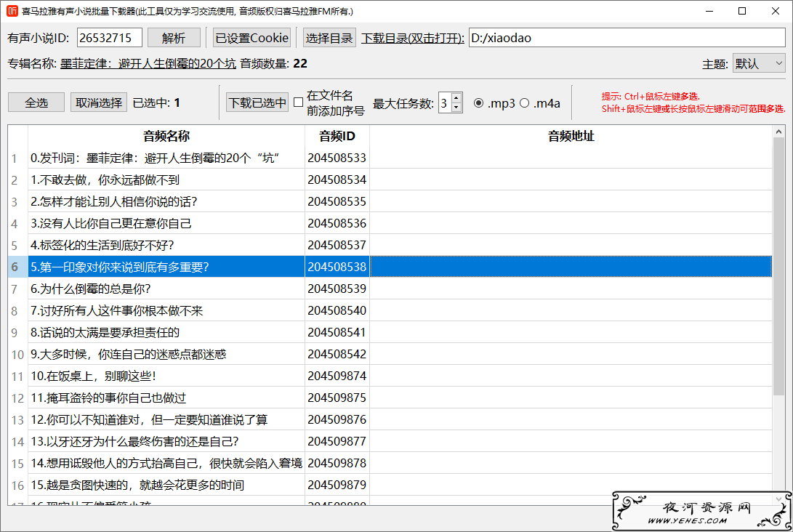Open the 主题 theme dropdown

[x=759, y=64]
